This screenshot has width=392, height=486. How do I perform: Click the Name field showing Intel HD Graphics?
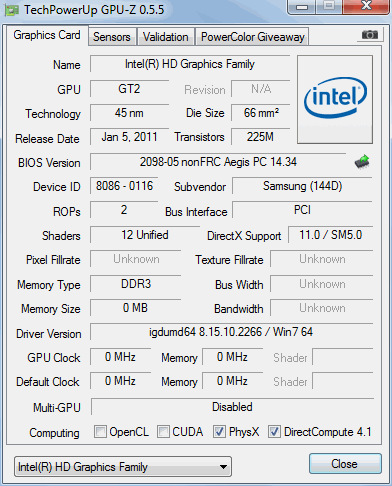pyautogui.click(x=190, y=64)
